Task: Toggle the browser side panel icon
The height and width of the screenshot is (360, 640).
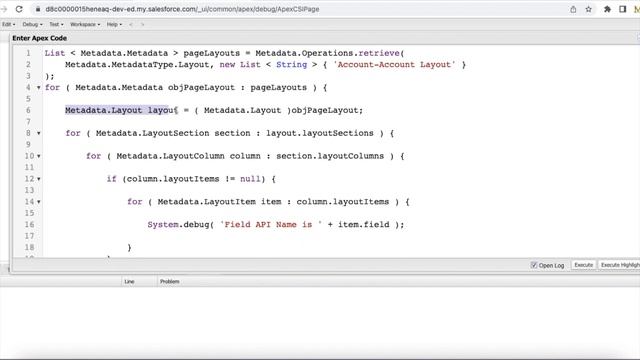Action: coord(622,9)
